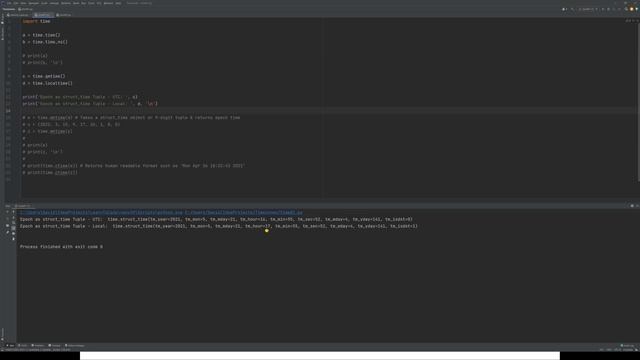Viewport: 640px width, 360px height.
Task: Select the active middle editor tab
Action: (43, 15)
